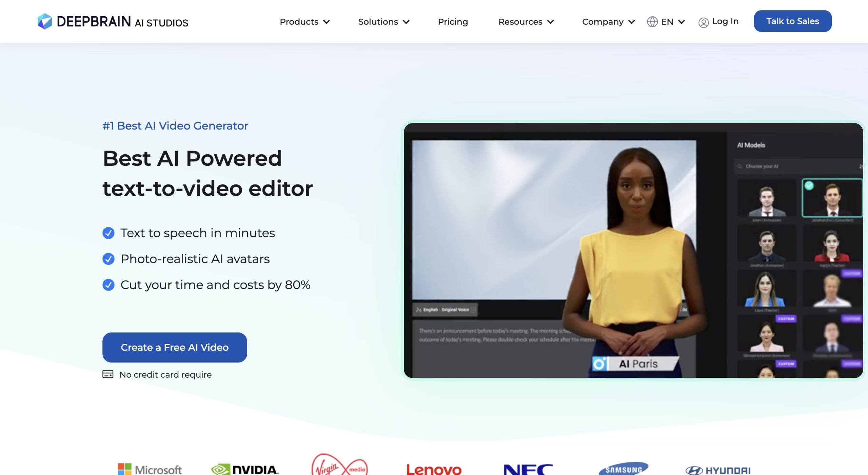Click the user account login icon
Image resolution: width=868 pixels, height=475 pixels.
point(703,22)
